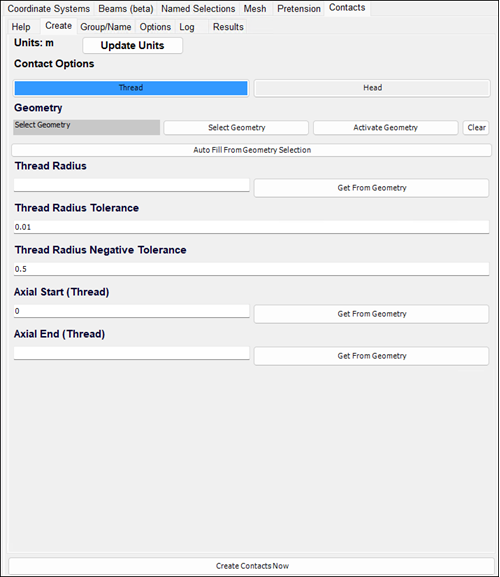Get Axial End from geometry
The image size is (500, 577).
pos(372,356)
